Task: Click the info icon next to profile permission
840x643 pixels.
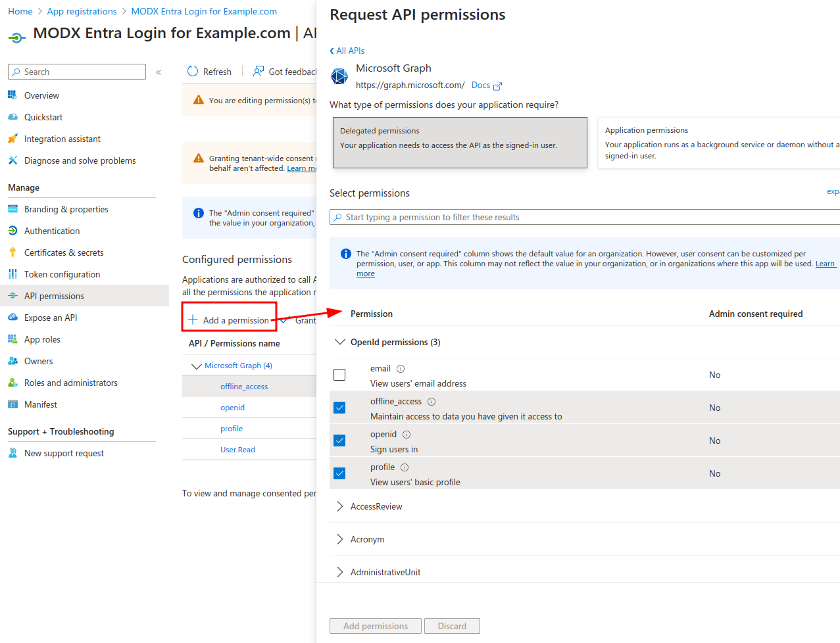Action: 405,467
